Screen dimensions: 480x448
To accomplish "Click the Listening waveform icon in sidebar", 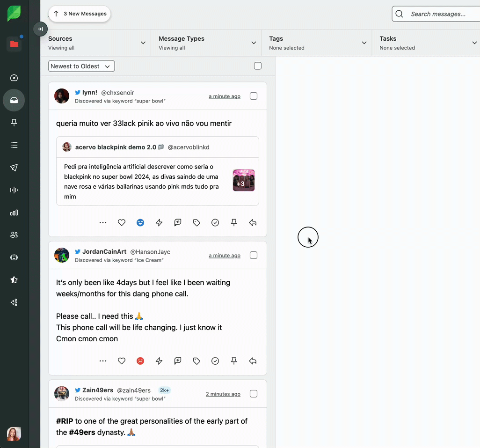I will (x=14, y=190).
